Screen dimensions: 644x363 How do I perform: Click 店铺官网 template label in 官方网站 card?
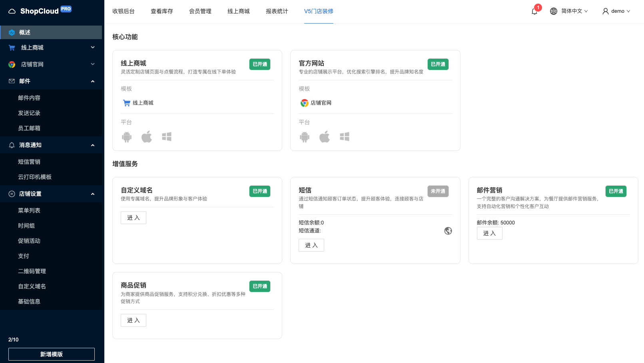[321, 103]
